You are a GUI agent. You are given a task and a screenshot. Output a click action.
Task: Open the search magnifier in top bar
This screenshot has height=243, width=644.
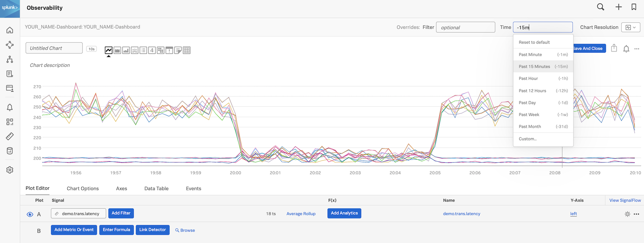point(600,7)
